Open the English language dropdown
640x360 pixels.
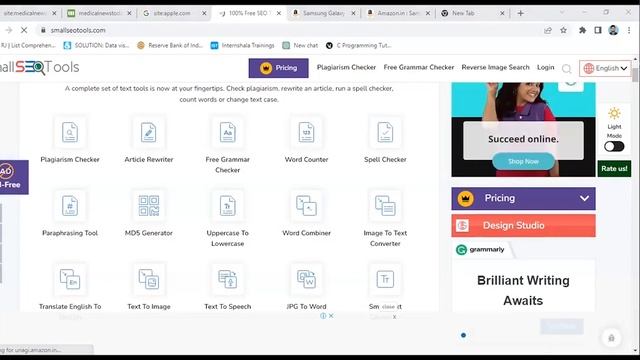point(605,68)
